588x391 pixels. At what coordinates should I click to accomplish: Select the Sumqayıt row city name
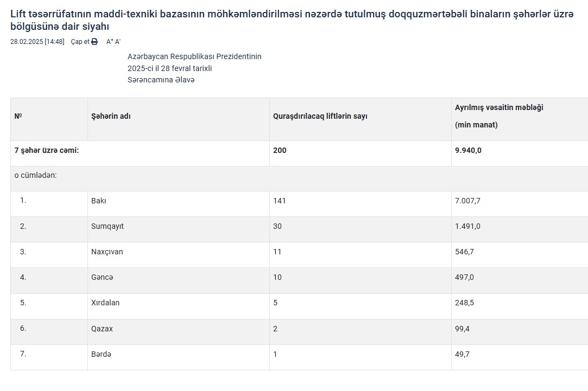click(x=108, y=226)
